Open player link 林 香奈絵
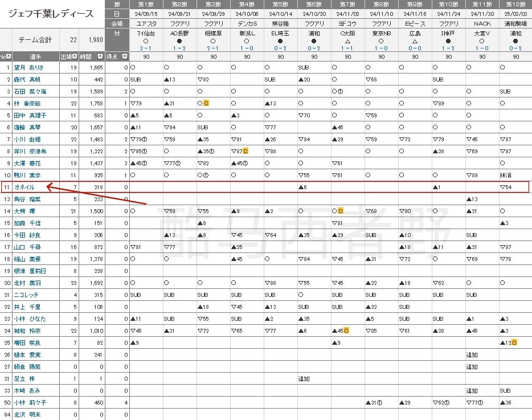This screenshot has height=420, width=532. 27,103
